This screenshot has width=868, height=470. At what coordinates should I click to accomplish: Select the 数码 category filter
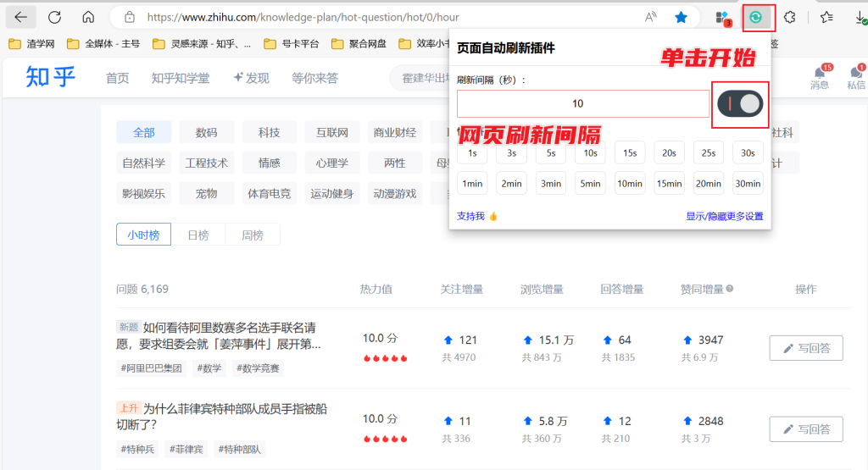pyautogui.click(x=207, y=133)
